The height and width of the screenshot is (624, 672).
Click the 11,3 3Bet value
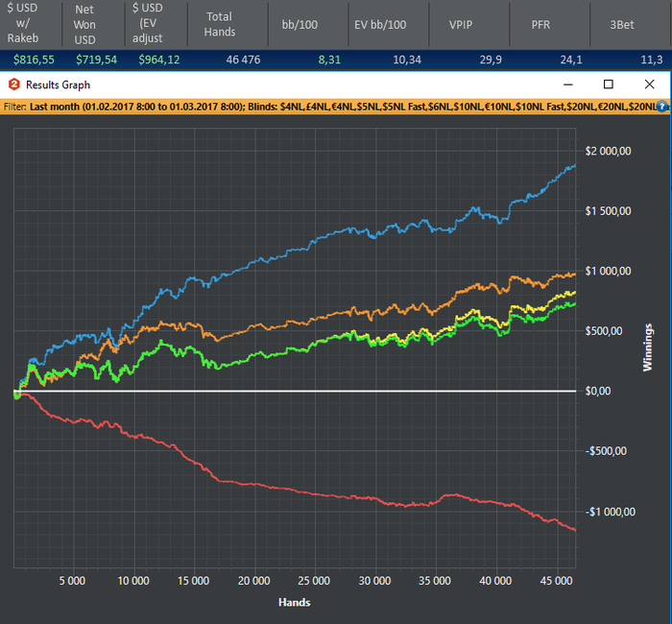[652, 60]
